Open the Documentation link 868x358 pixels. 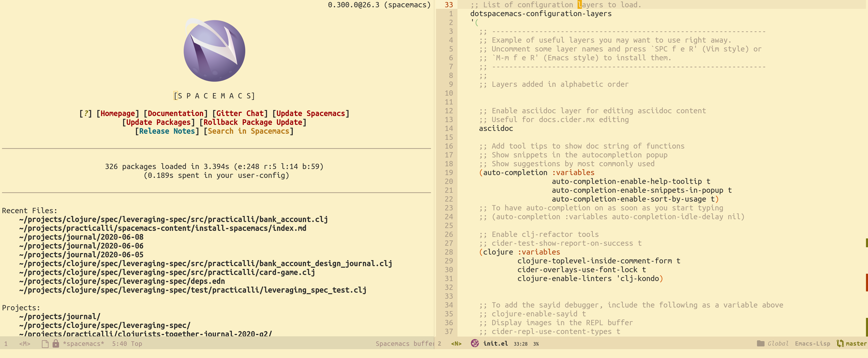tap(176, 114)
